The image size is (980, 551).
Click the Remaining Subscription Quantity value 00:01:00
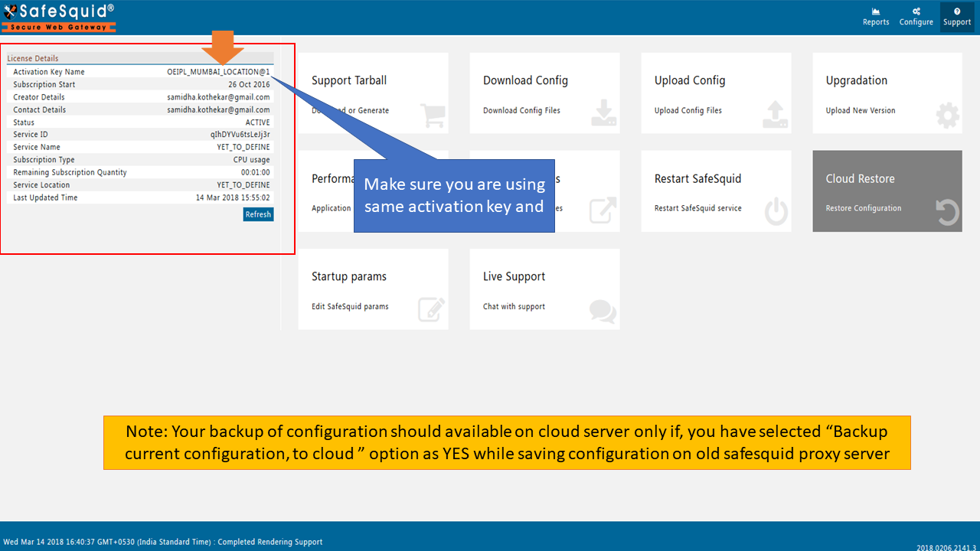point(256,172)
